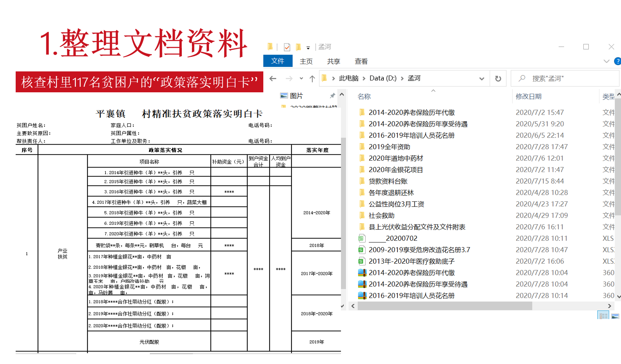Expand the ribbon with the chevron
Viewport: 621px width, 364px height.
(606, 61)
